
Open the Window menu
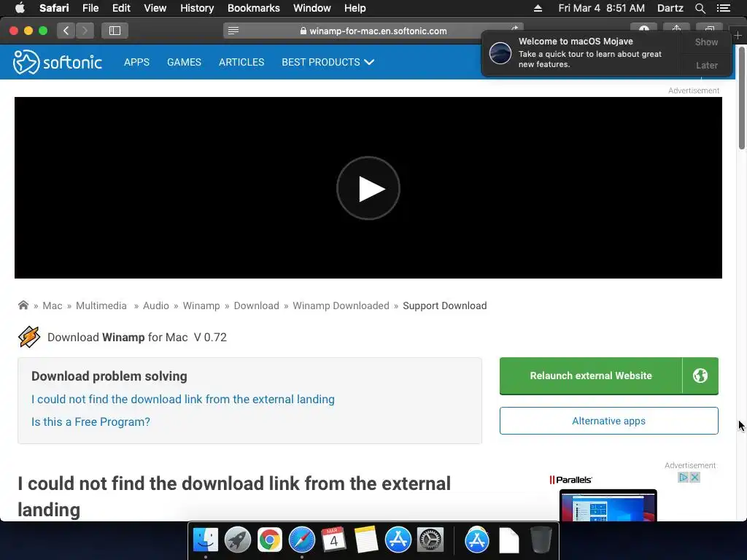coord(311,8)
